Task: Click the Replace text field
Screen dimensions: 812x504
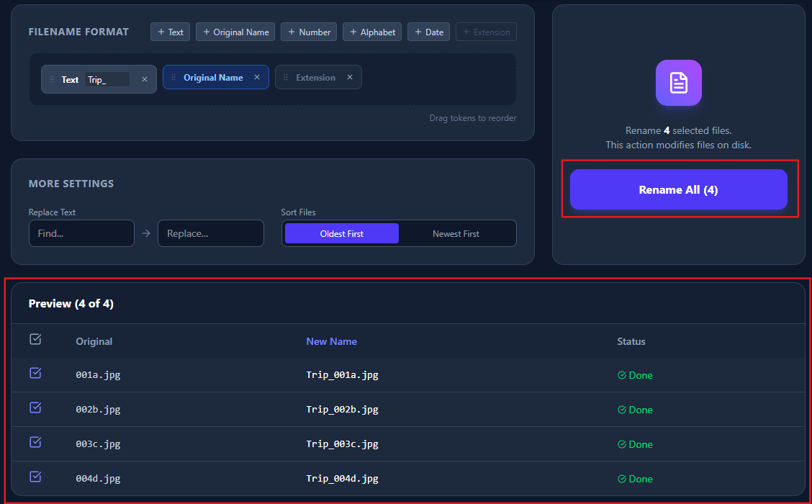Action: point(211,233)
